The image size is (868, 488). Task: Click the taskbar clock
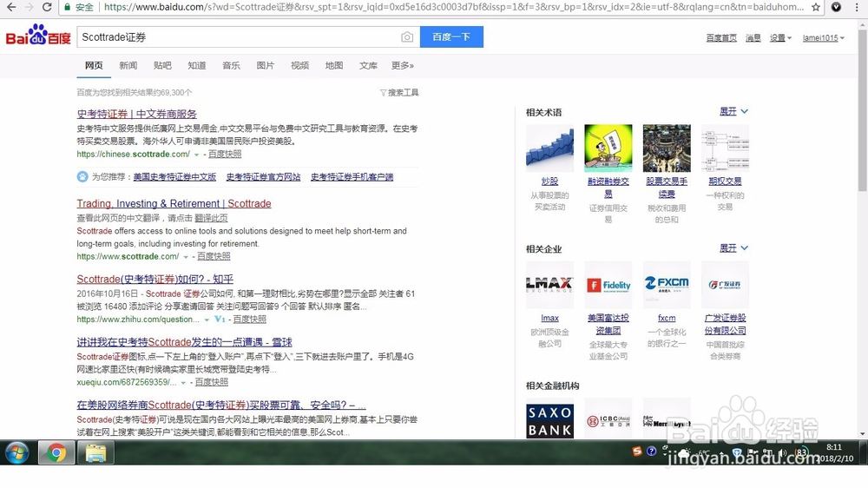[836, 452]
